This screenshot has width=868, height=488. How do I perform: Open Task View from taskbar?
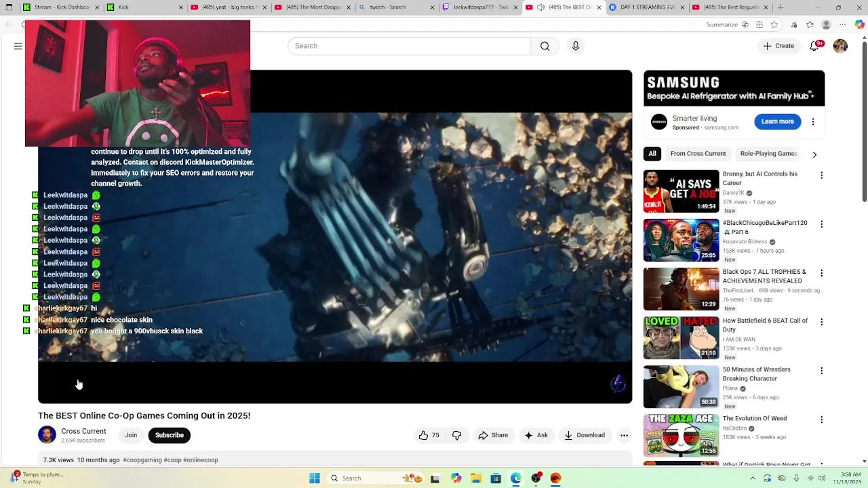[435, 479]
